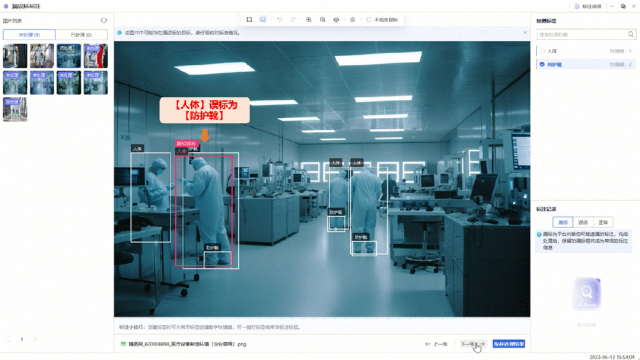Screen dimensions: 640x360
Task: Tick the checkbox in the top toolbar
Action: (x=369, y=20)
